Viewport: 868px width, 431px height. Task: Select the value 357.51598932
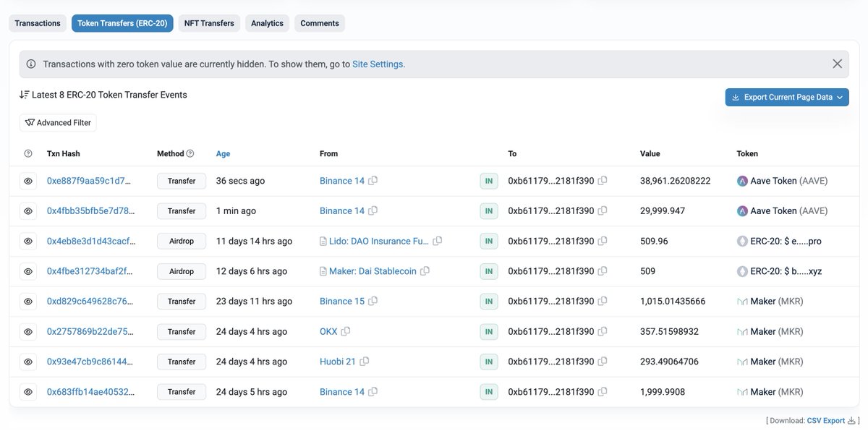(x=670, y=331)
